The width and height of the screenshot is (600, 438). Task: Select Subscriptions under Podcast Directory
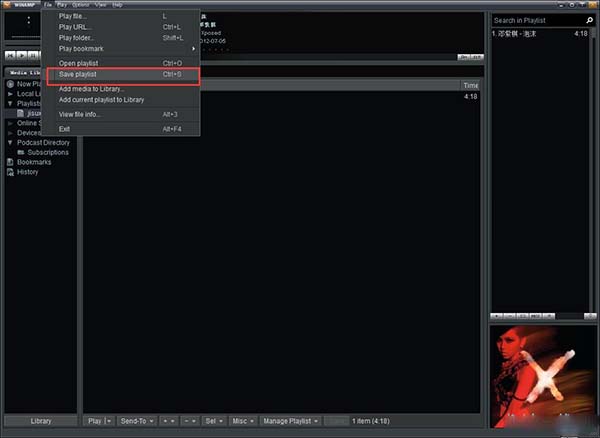[47, 152]
